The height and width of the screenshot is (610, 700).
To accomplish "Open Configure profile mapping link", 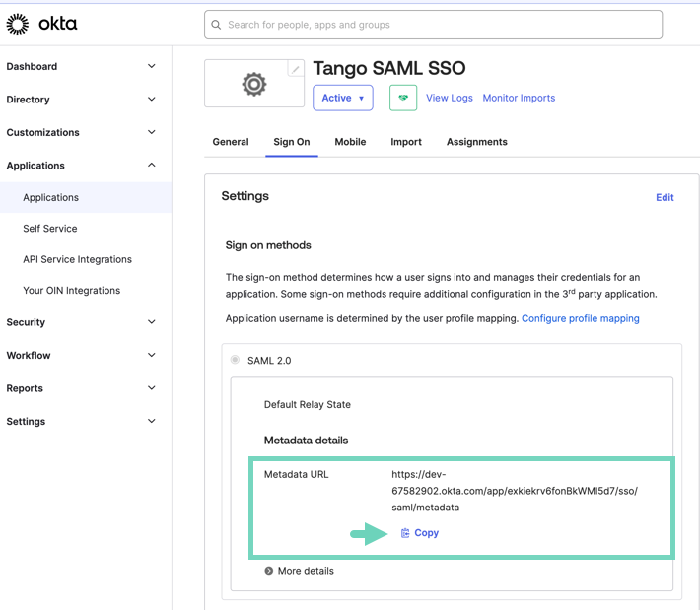I will pyautogui.click(x=580, y=318).
